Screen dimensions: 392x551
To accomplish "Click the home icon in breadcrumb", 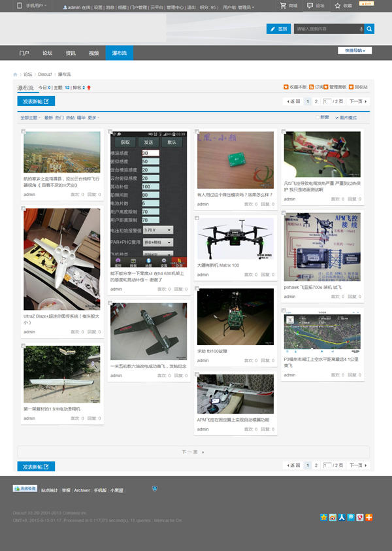I will click(15, 75).
